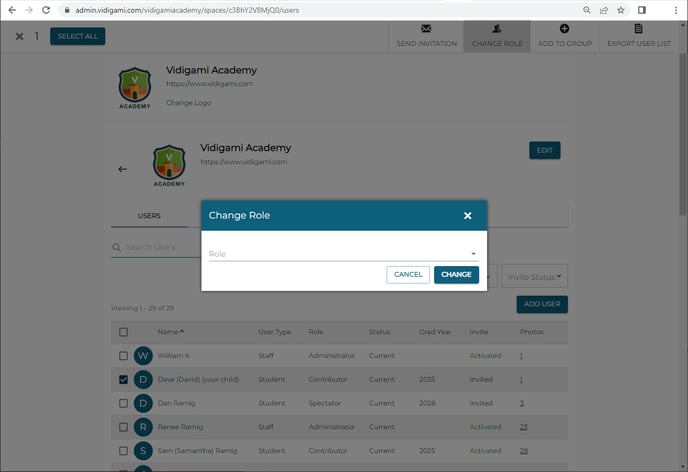Uncheck the Dave (David) row checkbox
The image size is (688, 472).
(x=123, y=379)
